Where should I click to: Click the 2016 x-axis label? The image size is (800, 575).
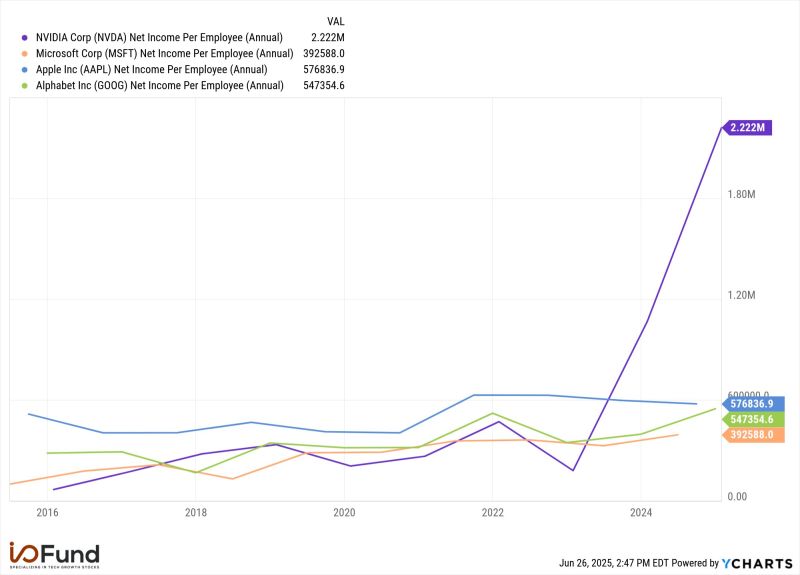click(47, 513)
